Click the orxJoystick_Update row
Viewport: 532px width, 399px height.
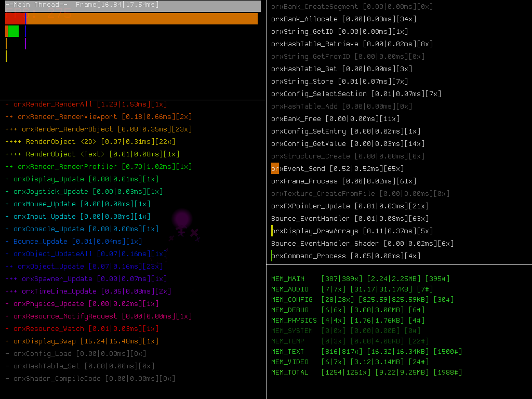(84, 192)
